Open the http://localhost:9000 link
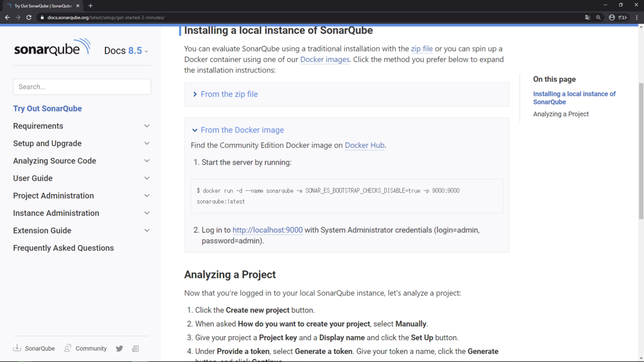Viewport: 644px width, 362px height. click(x=267, y=230)
